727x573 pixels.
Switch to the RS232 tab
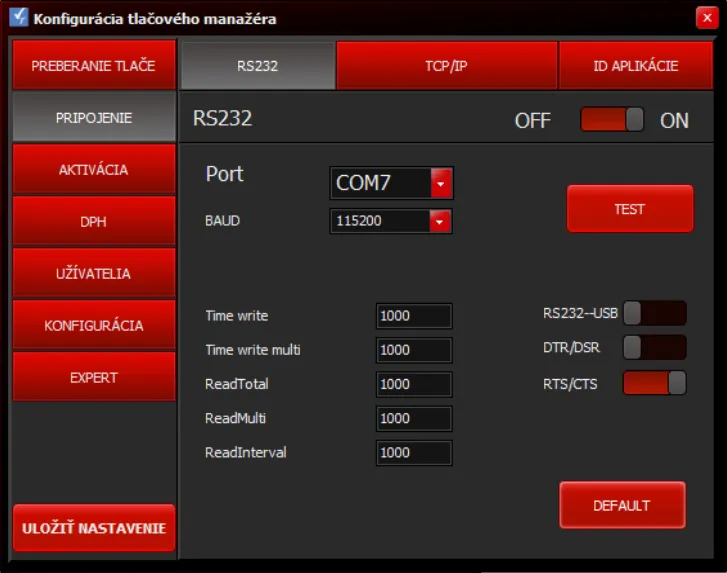(258, 65)
